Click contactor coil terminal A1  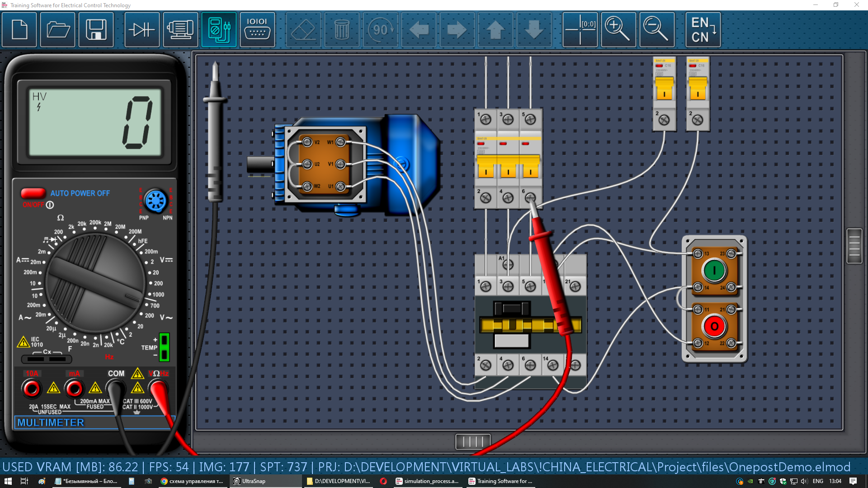click(508, 264)
